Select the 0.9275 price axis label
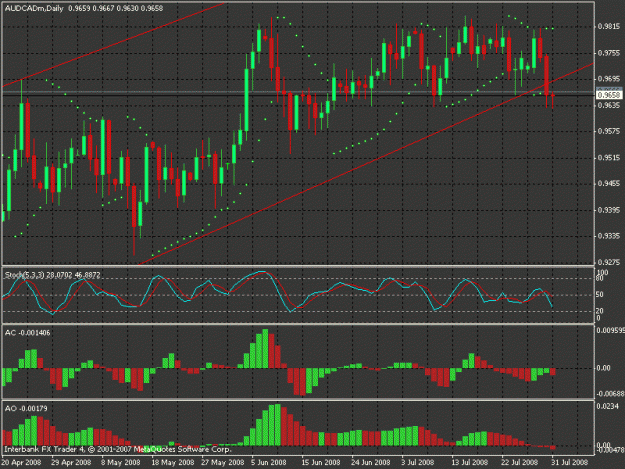 pos(608,262)
